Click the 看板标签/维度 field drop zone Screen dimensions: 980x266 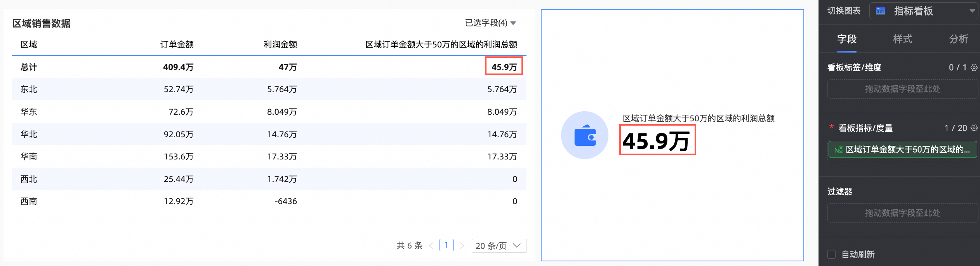pyautogui.click(x=903, y=89)
